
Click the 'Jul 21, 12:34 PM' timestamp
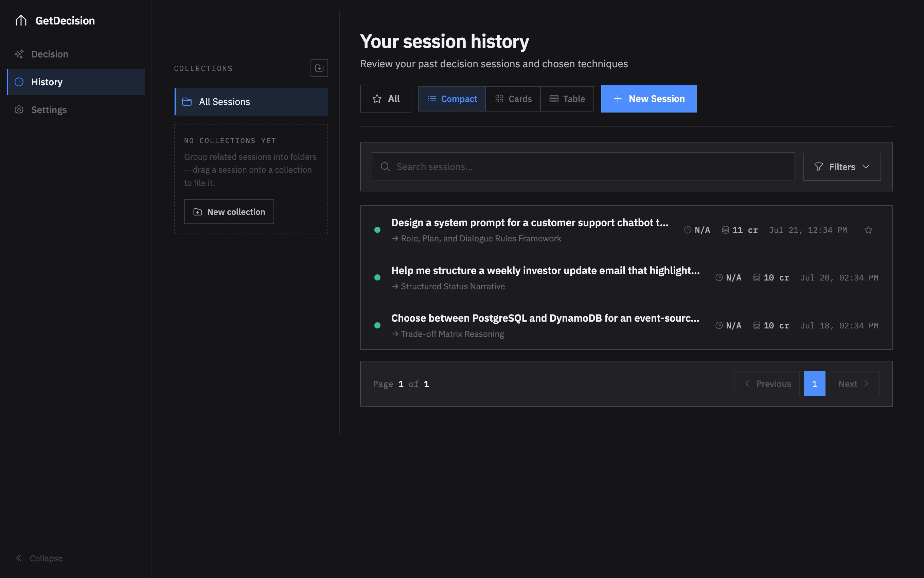point(808,230)
